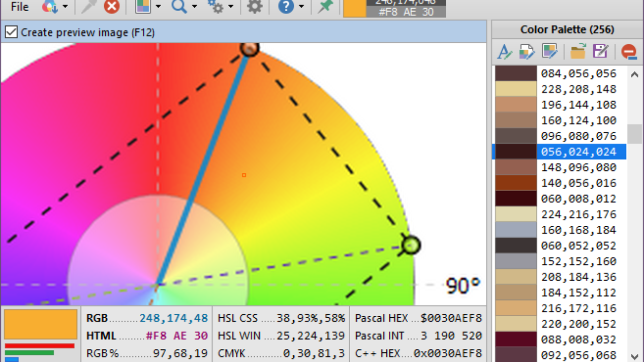Click the palette scrollbar thumb
This screenshot has width=644, height=362.
pyautogui.click(x=634, y=134)
